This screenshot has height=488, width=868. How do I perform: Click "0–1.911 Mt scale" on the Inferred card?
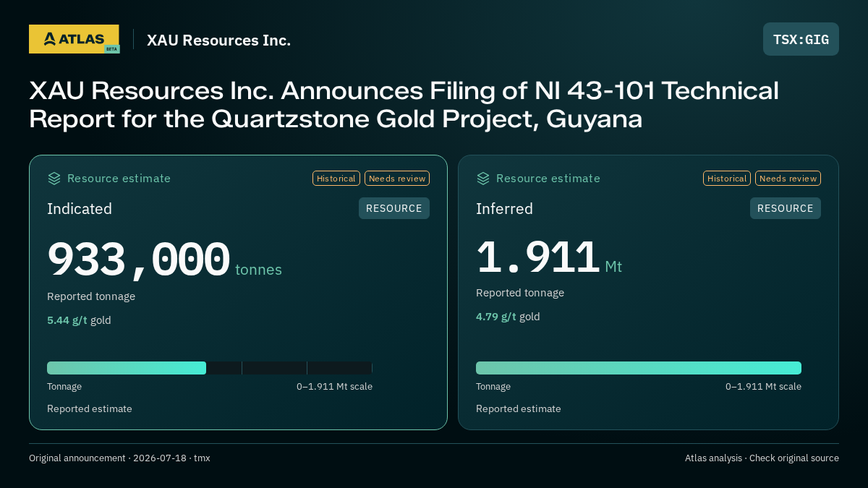[763, 387]
